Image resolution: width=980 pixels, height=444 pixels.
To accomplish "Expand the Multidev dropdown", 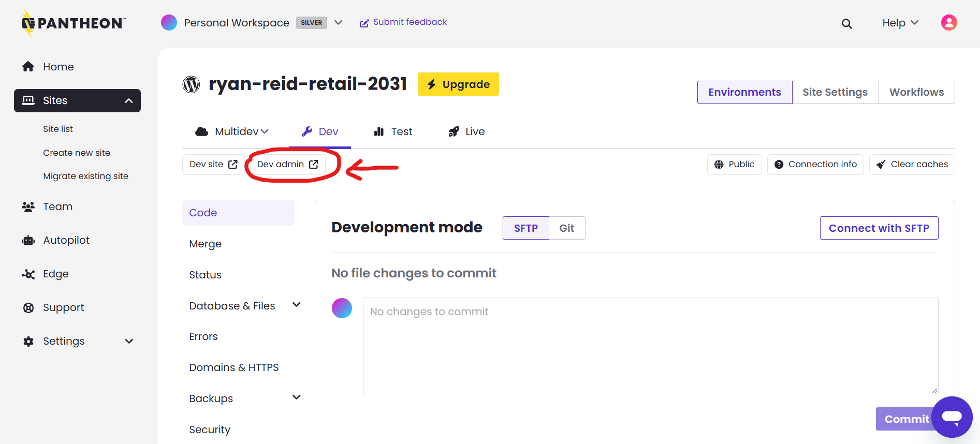I will 232,132.
